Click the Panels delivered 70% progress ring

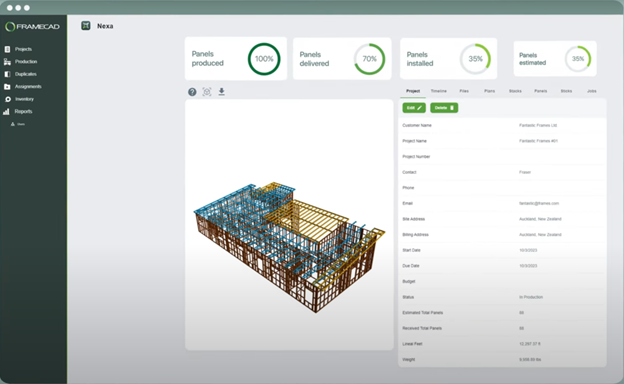pyautogui.click(x=369, y=59)
